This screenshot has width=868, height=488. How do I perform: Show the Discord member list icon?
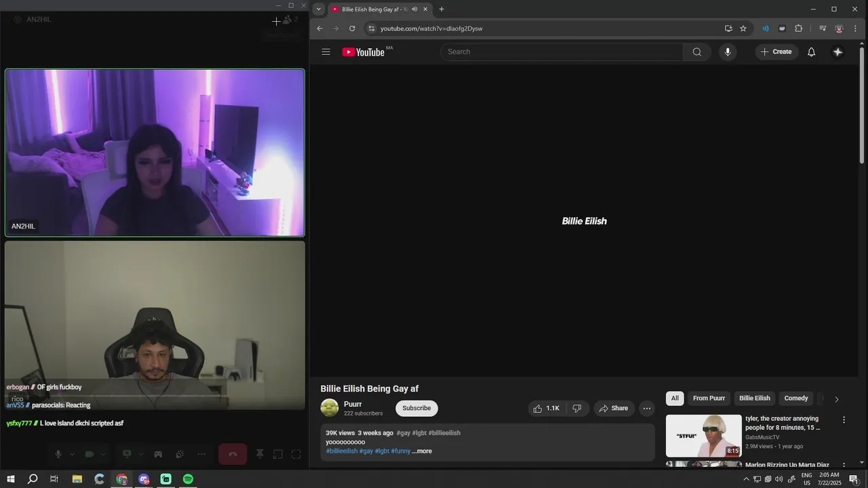[288, 20]
